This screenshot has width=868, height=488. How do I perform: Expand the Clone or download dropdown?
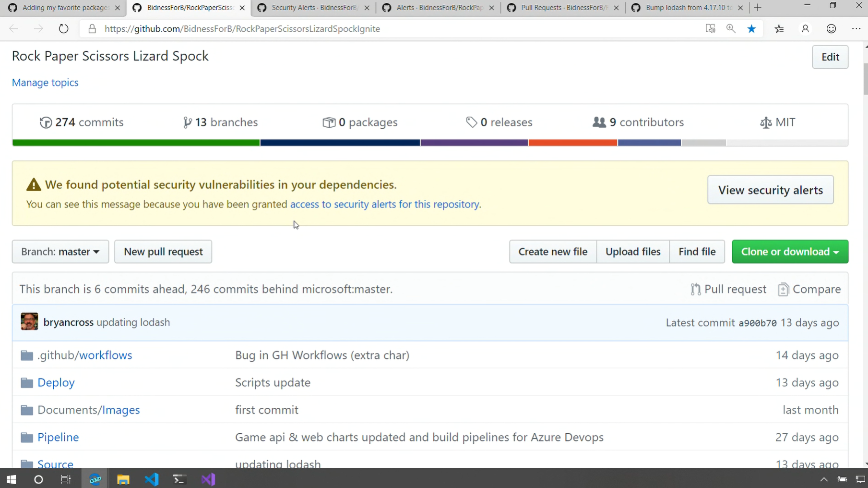point(790,252)
